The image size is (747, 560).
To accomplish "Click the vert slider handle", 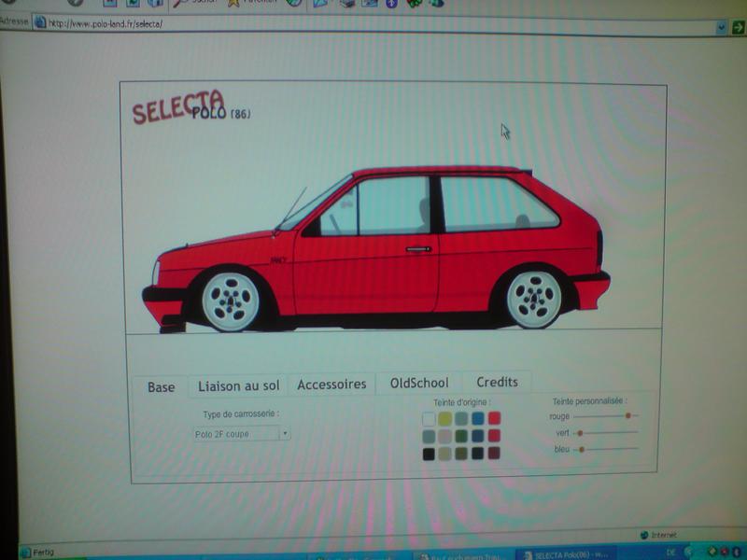I will (580, 433).
